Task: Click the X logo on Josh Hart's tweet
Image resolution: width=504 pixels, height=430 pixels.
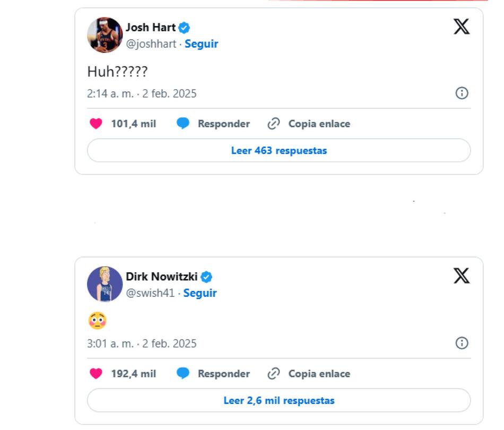Action: 462,26
